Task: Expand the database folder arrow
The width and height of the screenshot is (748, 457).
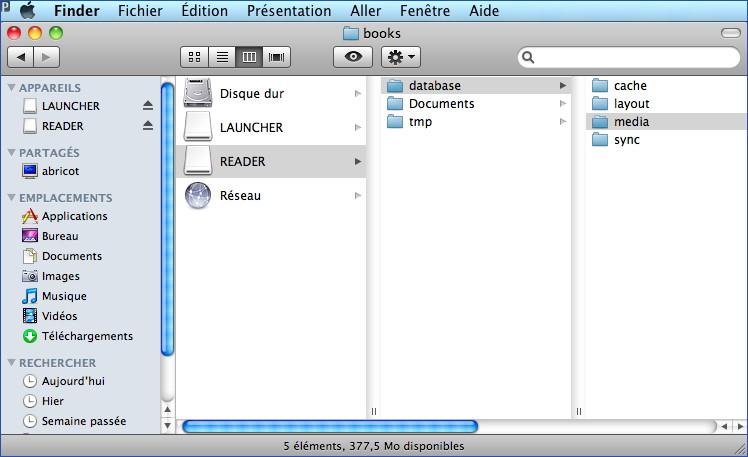Action: pyautogui.click(x=562, y=85)
